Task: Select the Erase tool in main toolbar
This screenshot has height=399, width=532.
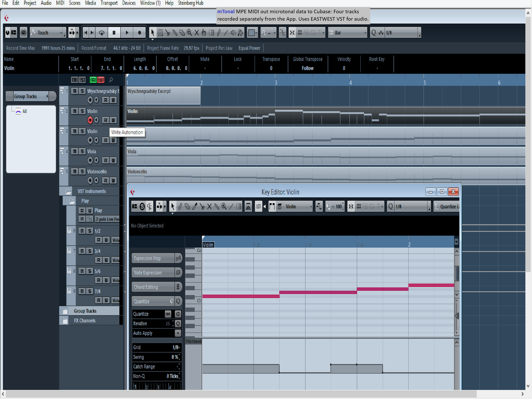Action: pos(182,33)
